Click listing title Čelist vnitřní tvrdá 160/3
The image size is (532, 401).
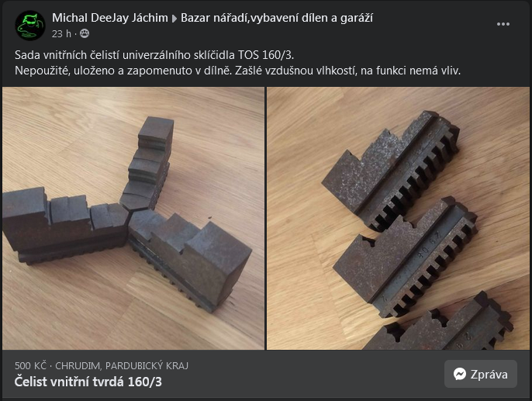tap(88, 382)
